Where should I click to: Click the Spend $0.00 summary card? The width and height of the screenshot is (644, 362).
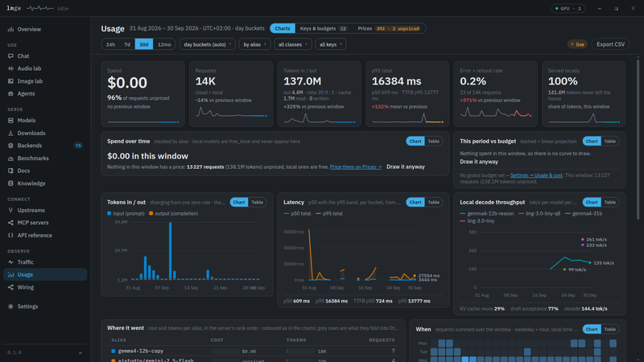coord(143,94)
